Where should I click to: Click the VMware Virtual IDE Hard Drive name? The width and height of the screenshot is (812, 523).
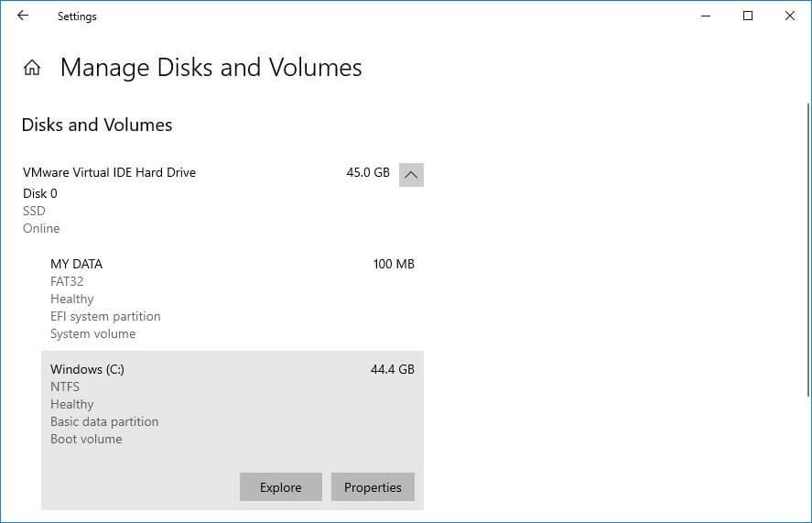click(109, 172)
